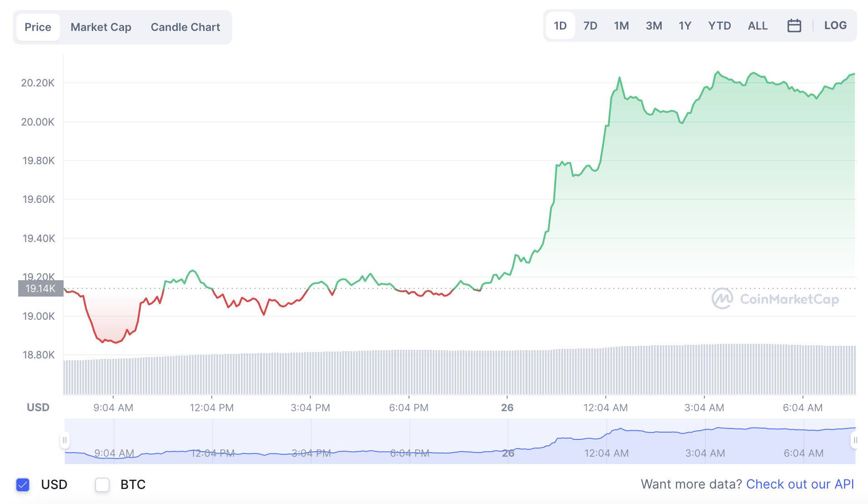Screen dimensions: 868x504
Task: Click the 19.14K price label marker
Action: point(40,288)
